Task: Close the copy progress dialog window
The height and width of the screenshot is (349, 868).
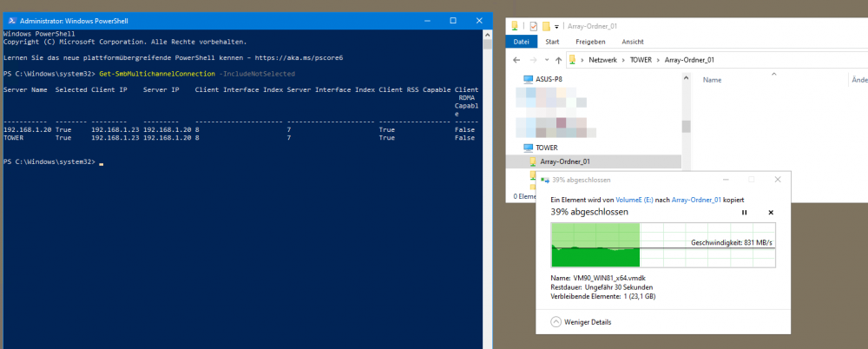Action: point(778,180)
